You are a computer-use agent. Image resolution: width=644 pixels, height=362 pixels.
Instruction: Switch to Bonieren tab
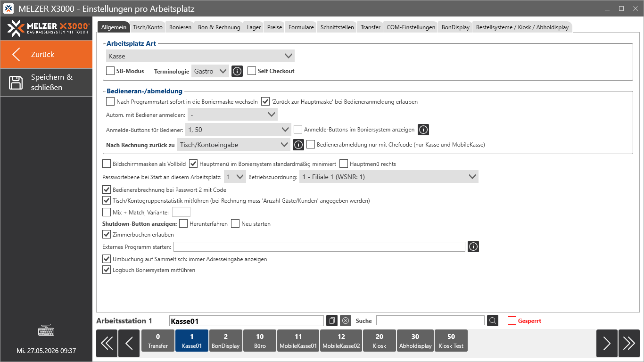180,27
